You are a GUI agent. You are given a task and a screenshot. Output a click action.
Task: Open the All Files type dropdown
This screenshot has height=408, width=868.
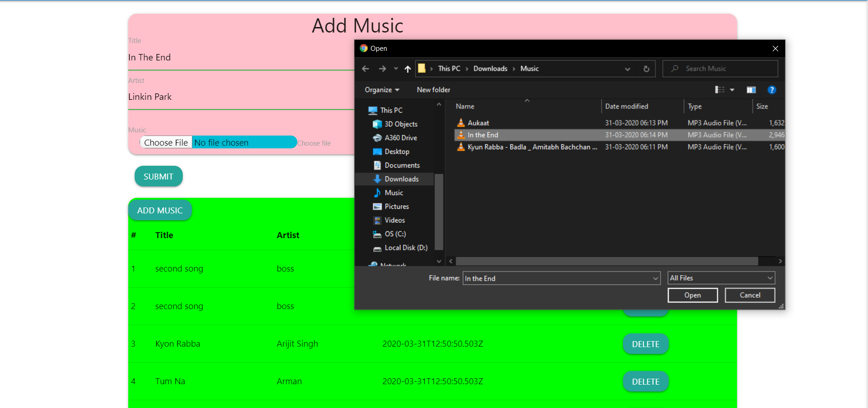(x=721, y=278)
